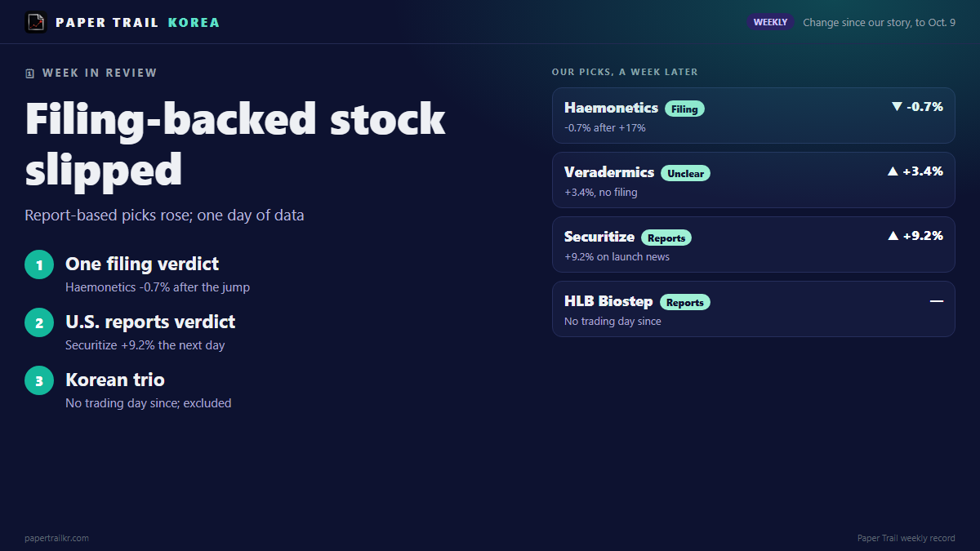Click the number 1 circle badge
Screen dimensions: 980x551
click(39, 264)
